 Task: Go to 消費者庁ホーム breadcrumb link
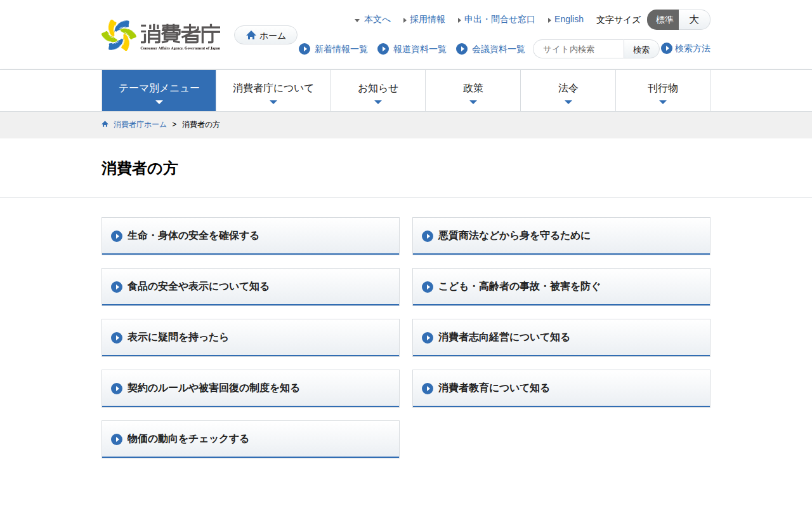tap(140, 124)
